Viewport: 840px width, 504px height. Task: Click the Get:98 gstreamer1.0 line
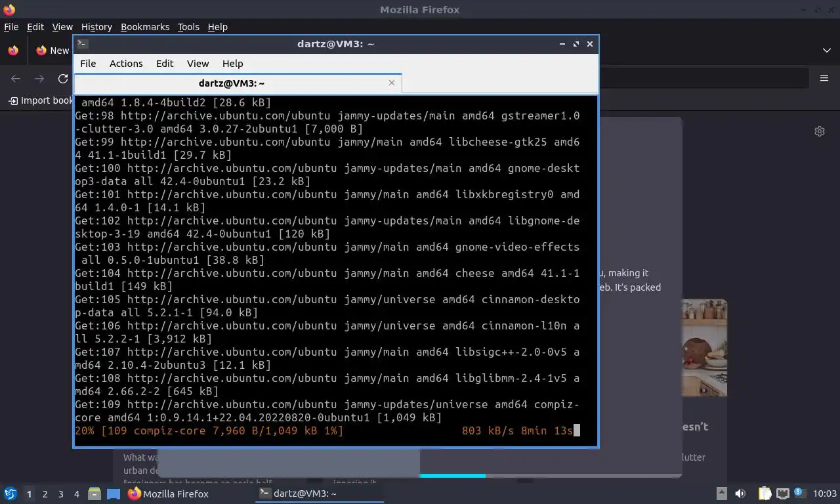coord(327,122)
